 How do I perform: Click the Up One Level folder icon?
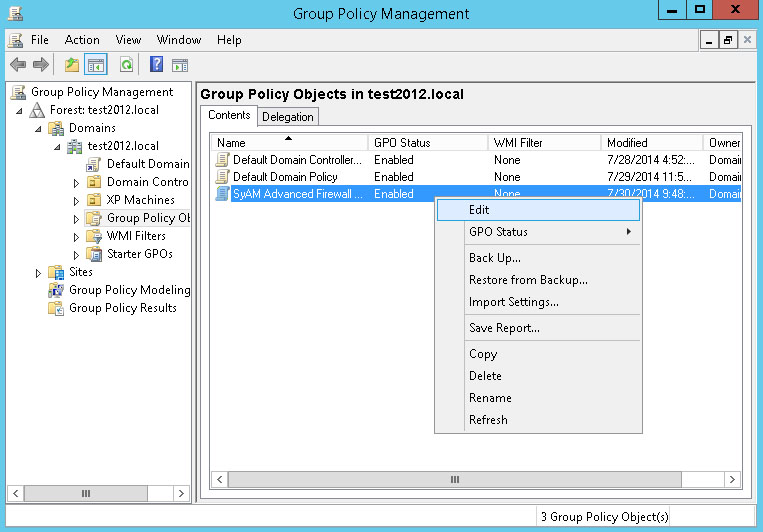point(71,65)
